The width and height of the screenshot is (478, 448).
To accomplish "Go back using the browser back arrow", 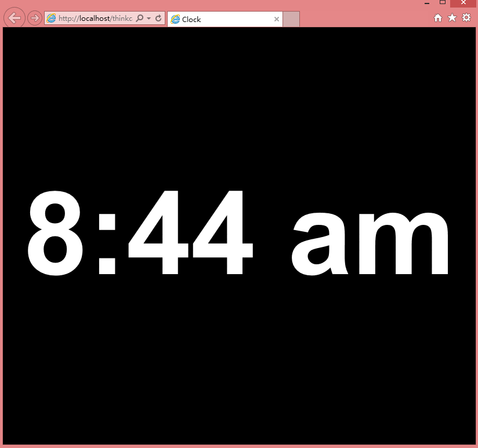I will point(14,17).
